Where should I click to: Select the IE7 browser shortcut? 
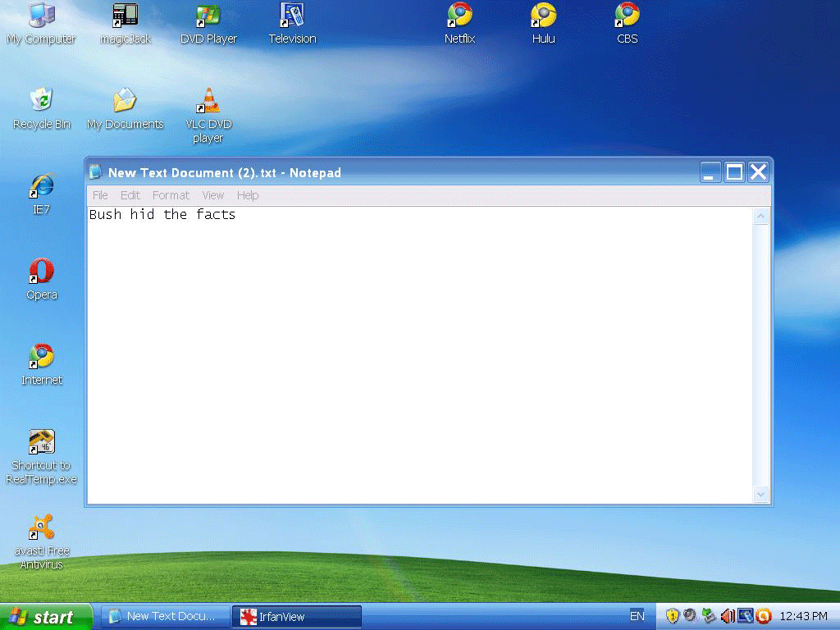pyautogui.click(x=42, y=194)
